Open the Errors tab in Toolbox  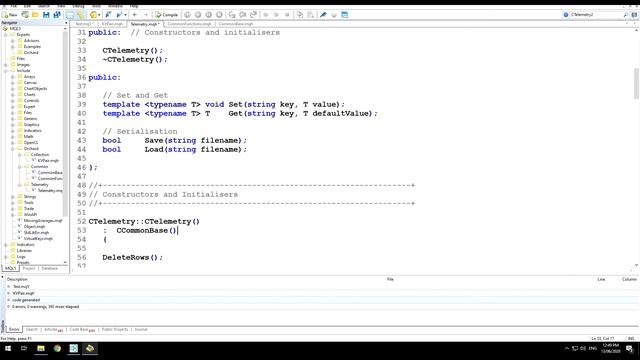pyautogui.click(x=14, y=329)
